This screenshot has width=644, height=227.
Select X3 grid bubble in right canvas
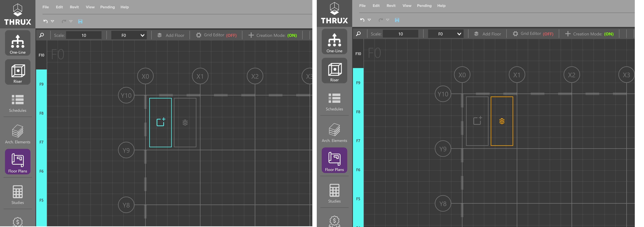(626, 75)
